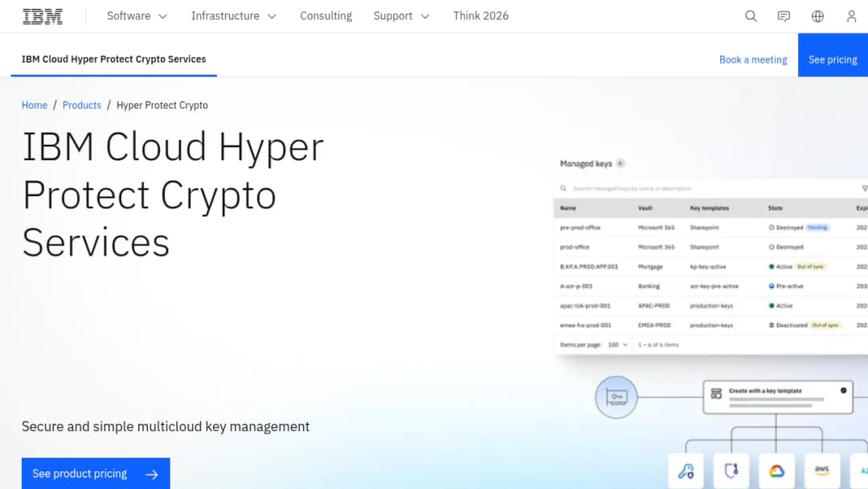Expand the Infrastructure menu

click(234, 16)
